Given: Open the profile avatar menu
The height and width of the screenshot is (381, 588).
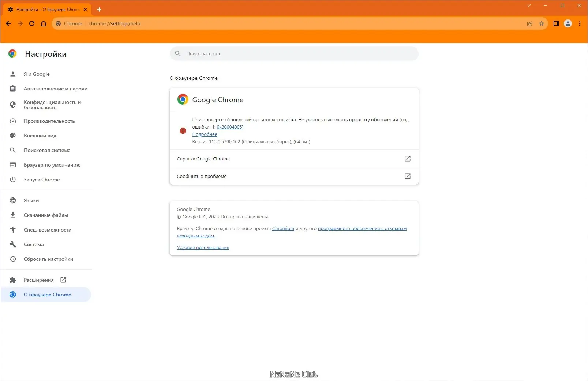Looking at the screenshot, I should 568,23.
